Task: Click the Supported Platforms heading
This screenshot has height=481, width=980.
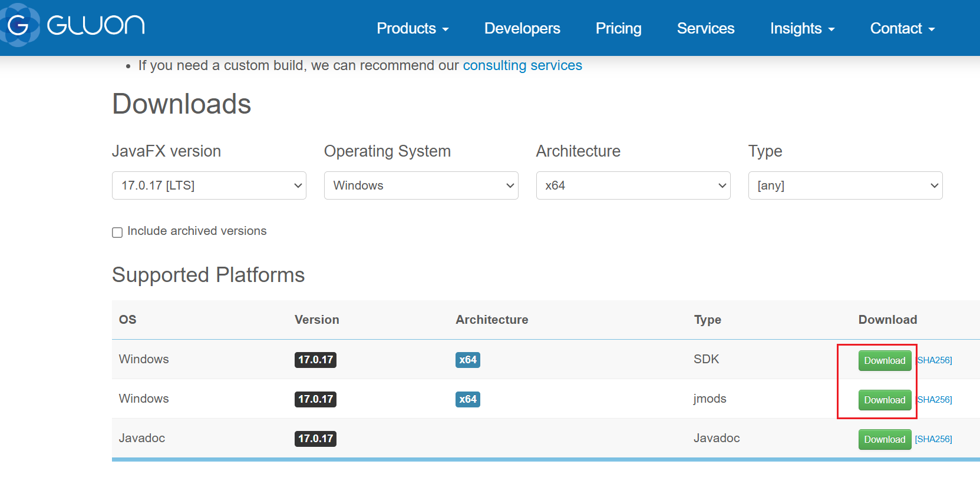Action: pyautogui.click(x=208, y=275)
